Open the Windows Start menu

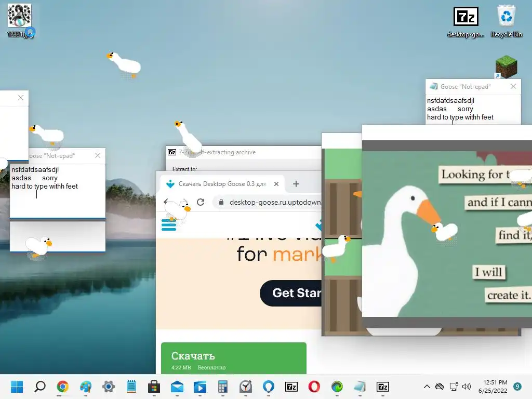click(x=17, y=387)
